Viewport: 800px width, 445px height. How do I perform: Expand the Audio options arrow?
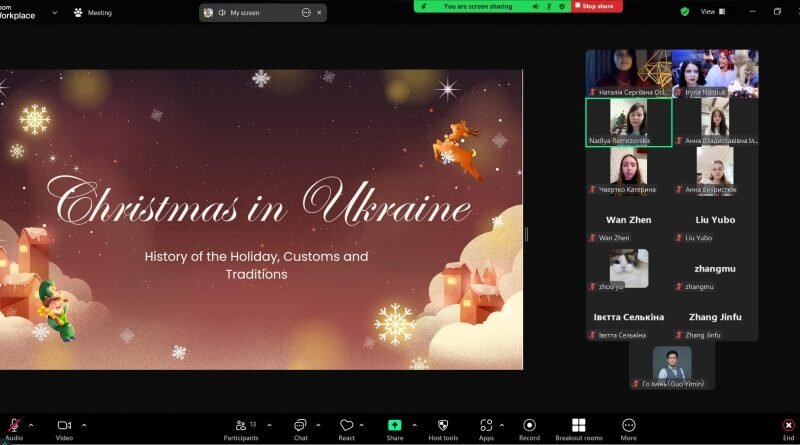31,425
